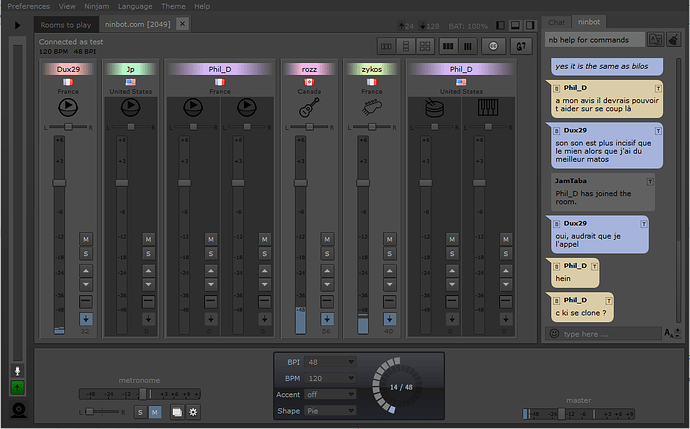
Task: Close the ninbot.com [2049] tab
Action: tap(182, 24)
